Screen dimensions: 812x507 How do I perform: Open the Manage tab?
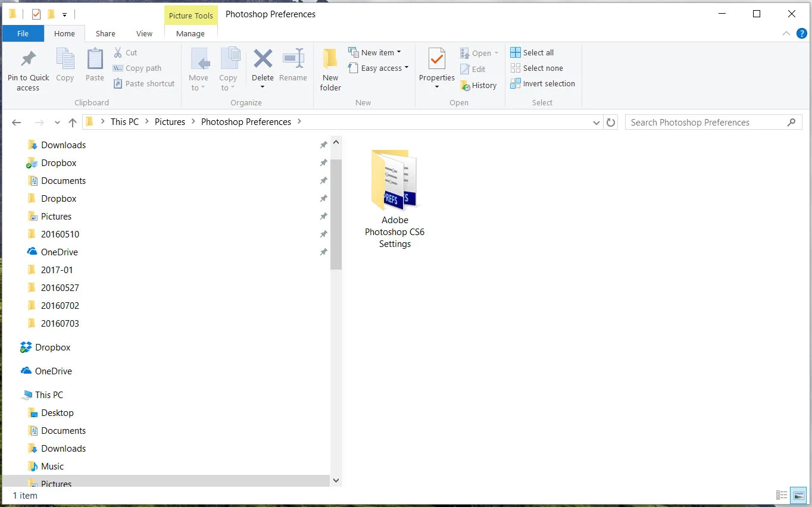190,33
